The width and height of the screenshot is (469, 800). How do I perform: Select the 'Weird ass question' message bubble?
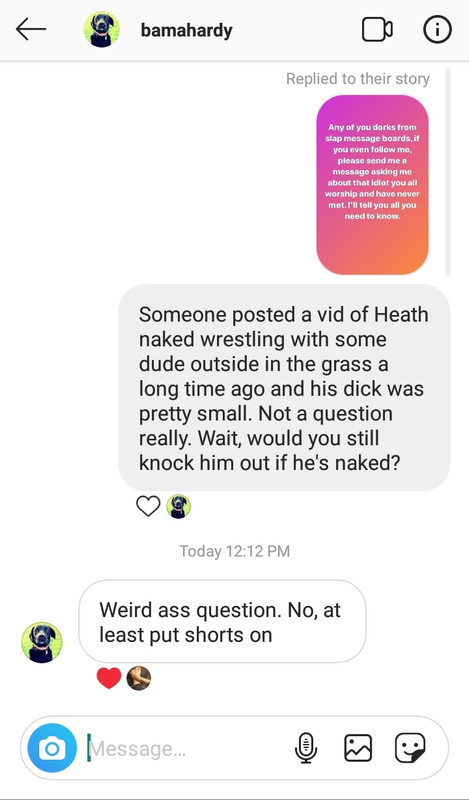(222, 621)
